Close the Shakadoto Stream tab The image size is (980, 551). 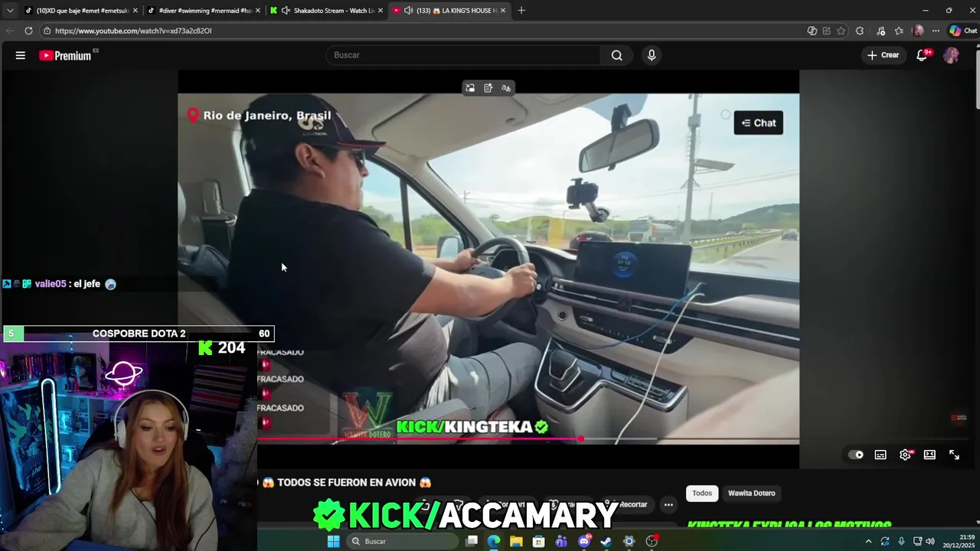click(x=380, y=10)
